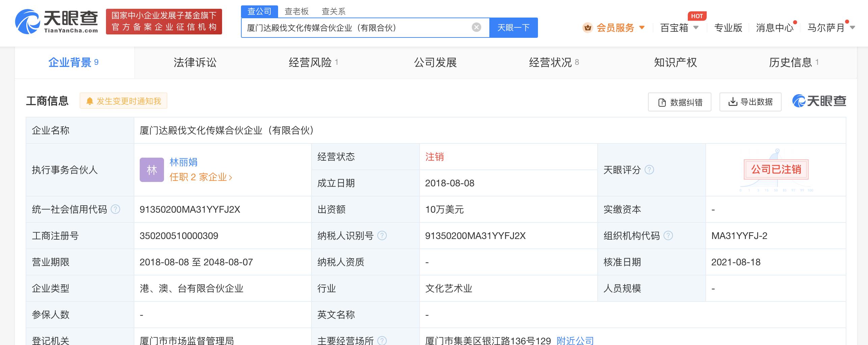Viewport: 868px width, 345px height.
Task: Open the 马尔萨月 account dropdown
Action: tap(852, 28)
